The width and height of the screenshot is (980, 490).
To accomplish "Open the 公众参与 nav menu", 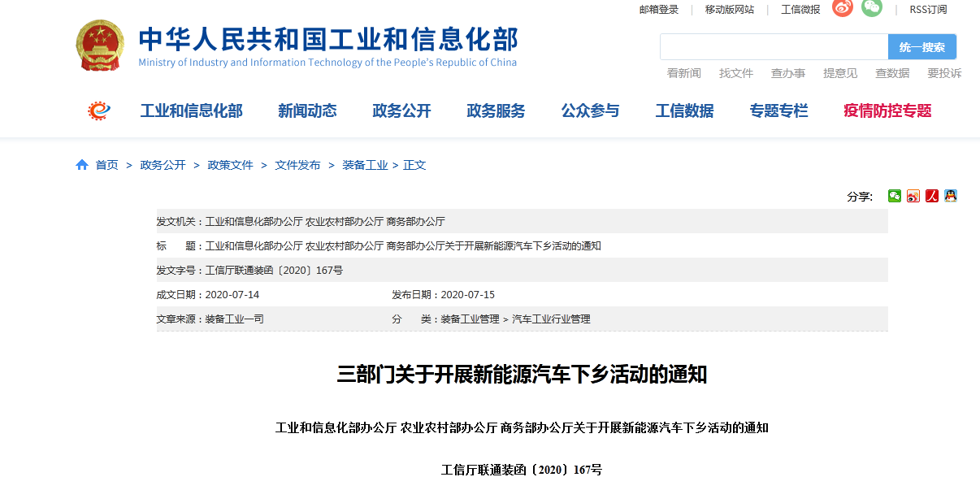I will pos(590,111).
